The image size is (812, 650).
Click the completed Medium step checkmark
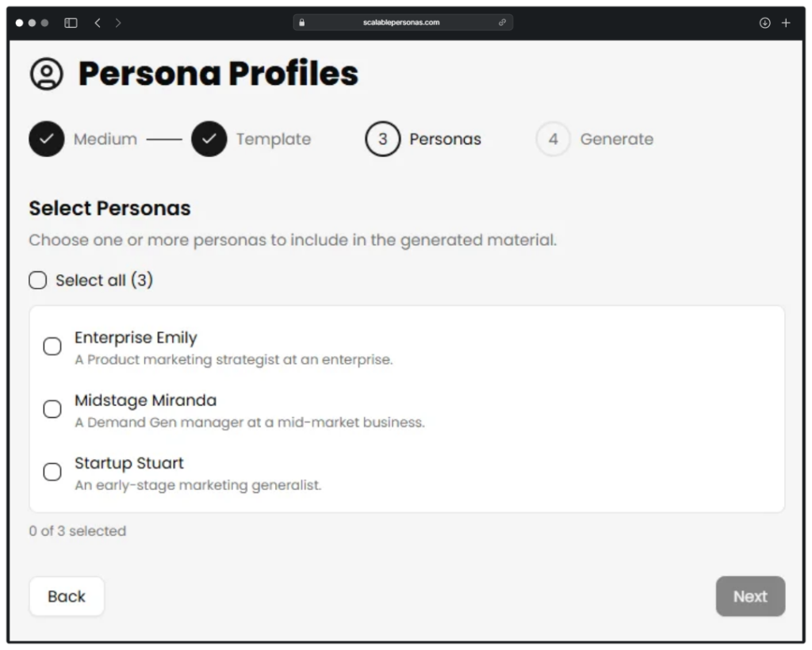pyautogui.click(x=47, y=139)
